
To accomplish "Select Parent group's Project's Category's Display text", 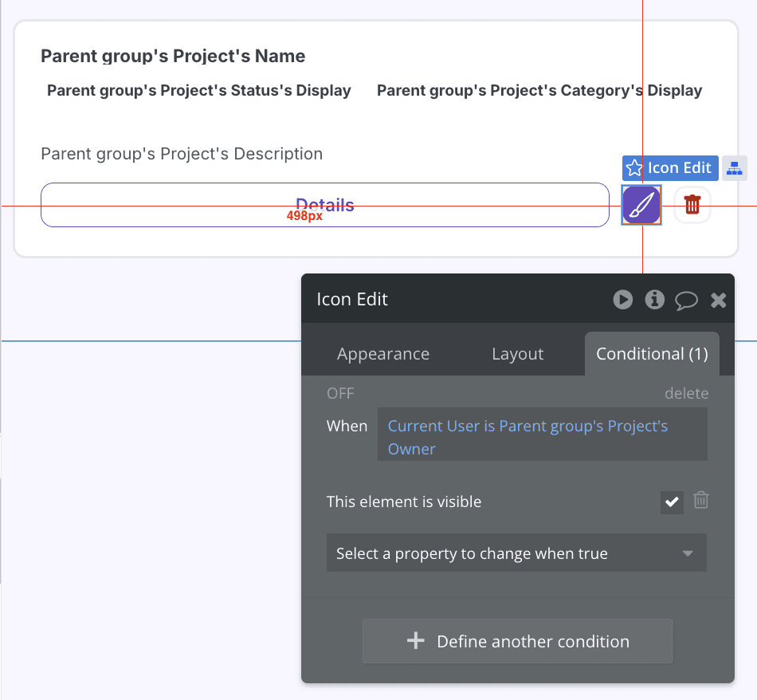I will click(x=539, y=90).
